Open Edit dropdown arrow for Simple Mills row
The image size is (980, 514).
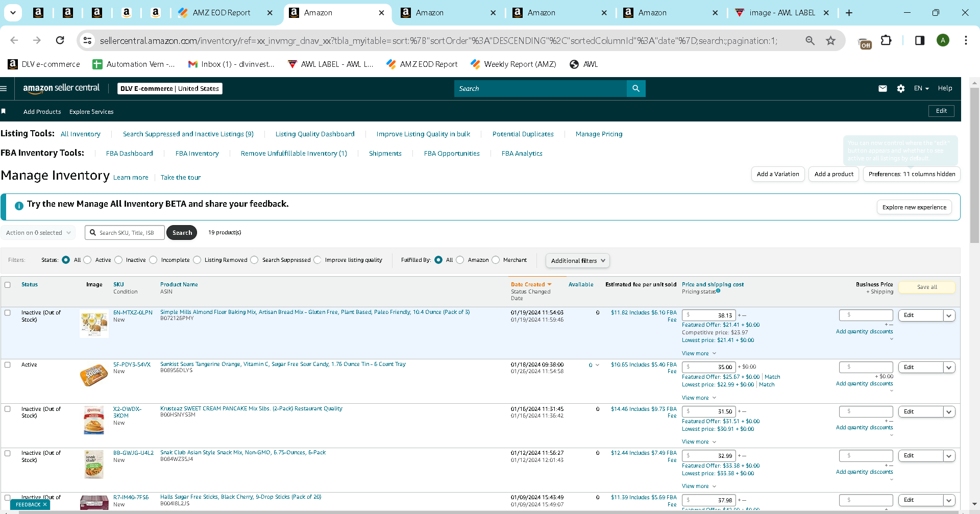coord(949,315)
